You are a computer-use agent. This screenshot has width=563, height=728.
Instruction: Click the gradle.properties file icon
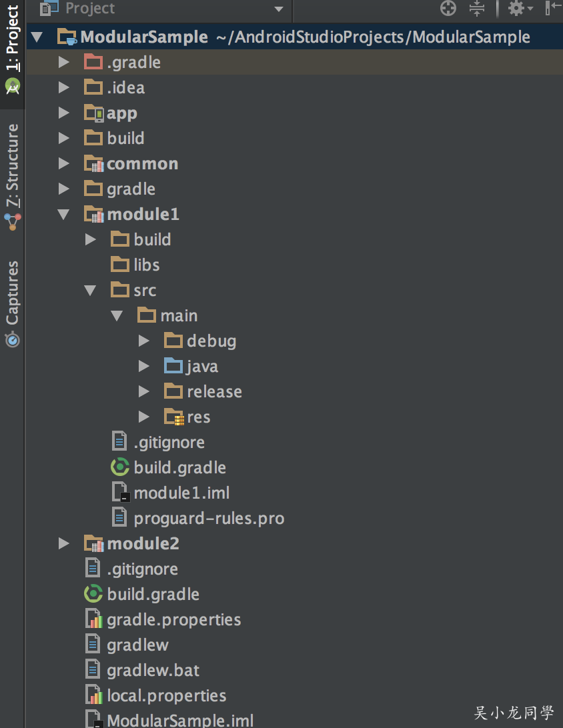[94, 619]
